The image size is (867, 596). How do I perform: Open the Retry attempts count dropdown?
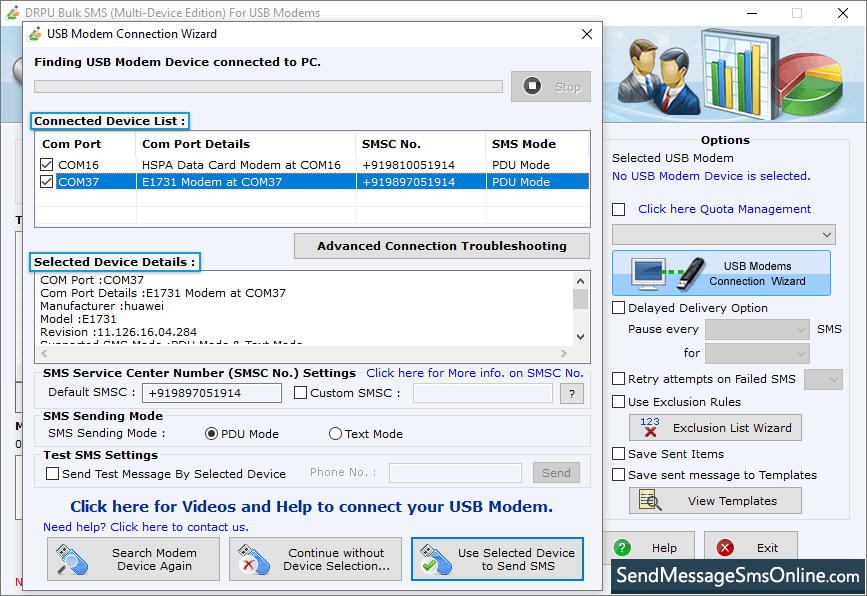click(823, 380)
